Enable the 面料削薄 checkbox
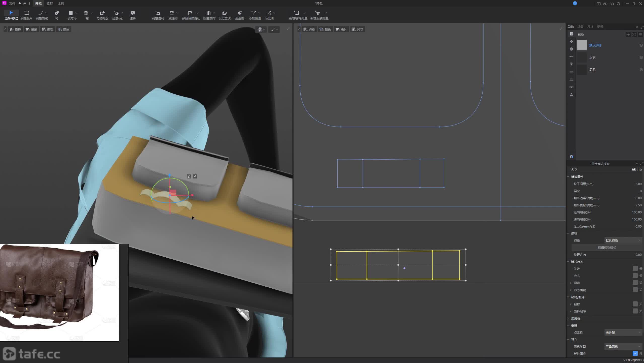 [635, 311]
